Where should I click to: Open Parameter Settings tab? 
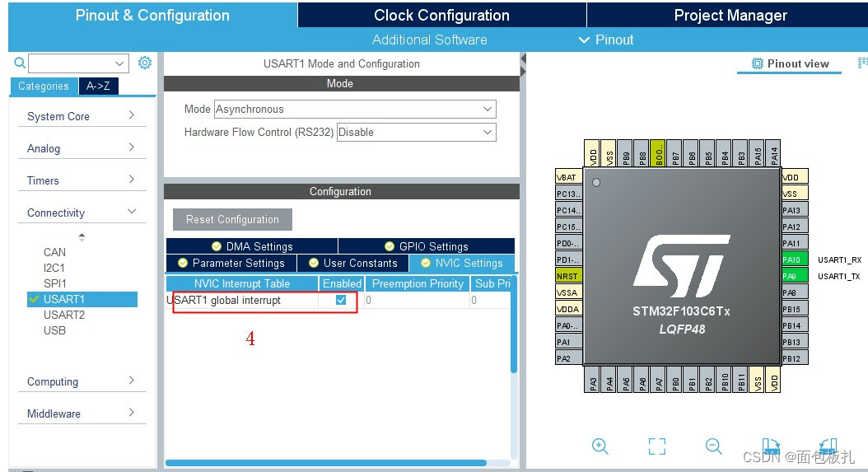pos(231,263)
